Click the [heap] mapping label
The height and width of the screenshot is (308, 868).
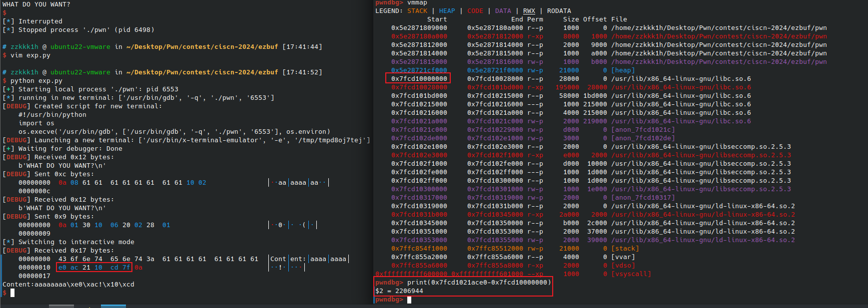click(x=623, y=70)
